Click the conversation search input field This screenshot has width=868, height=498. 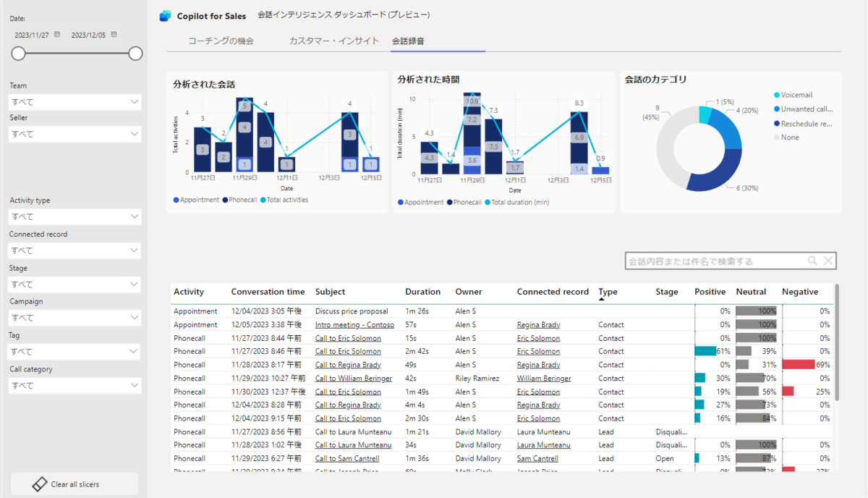click(x=715, y=261)
